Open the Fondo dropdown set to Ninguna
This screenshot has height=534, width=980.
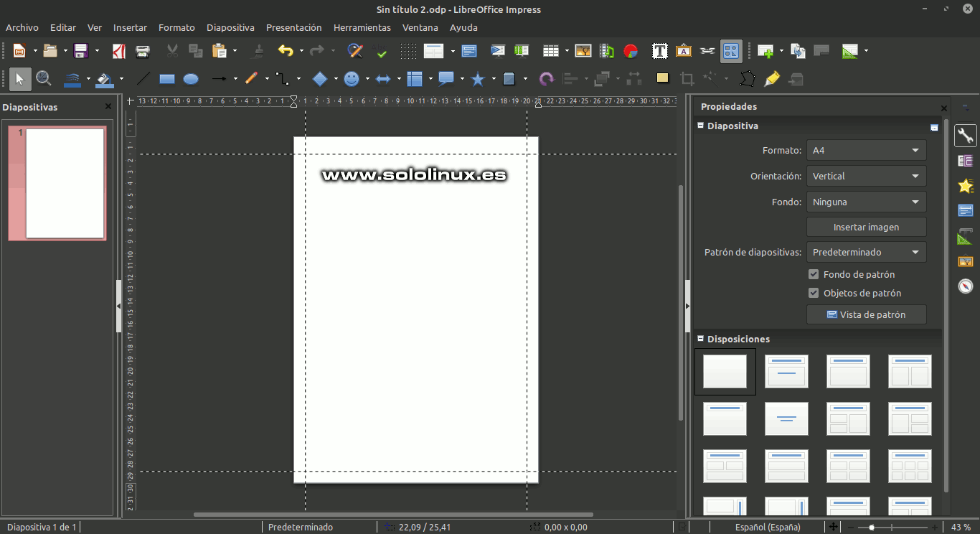click(866, 202)
